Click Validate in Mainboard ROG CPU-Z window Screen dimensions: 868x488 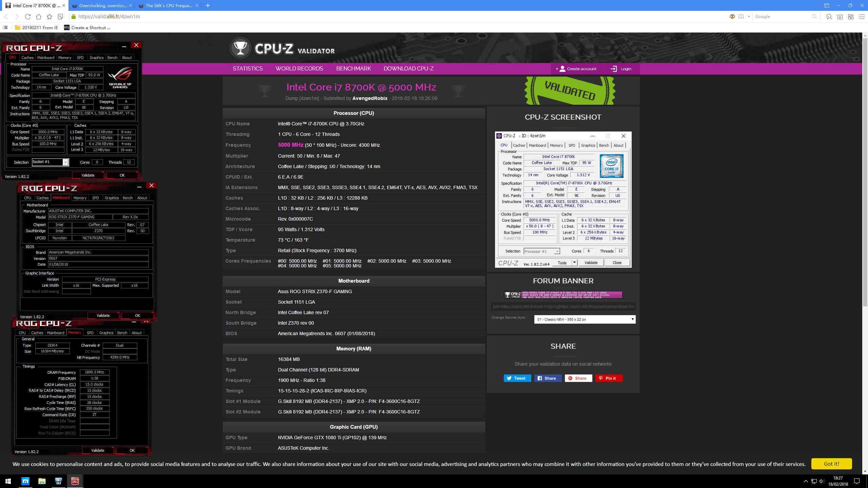103,316
